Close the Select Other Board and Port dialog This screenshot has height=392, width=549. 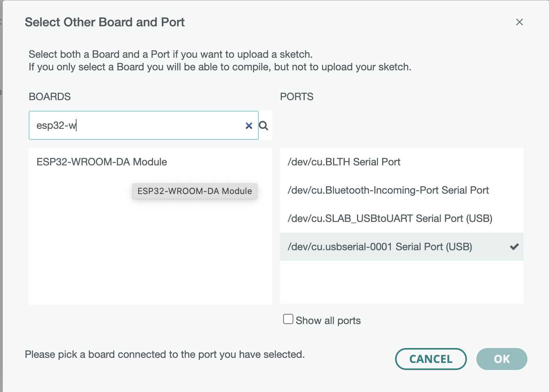(519, 22)
